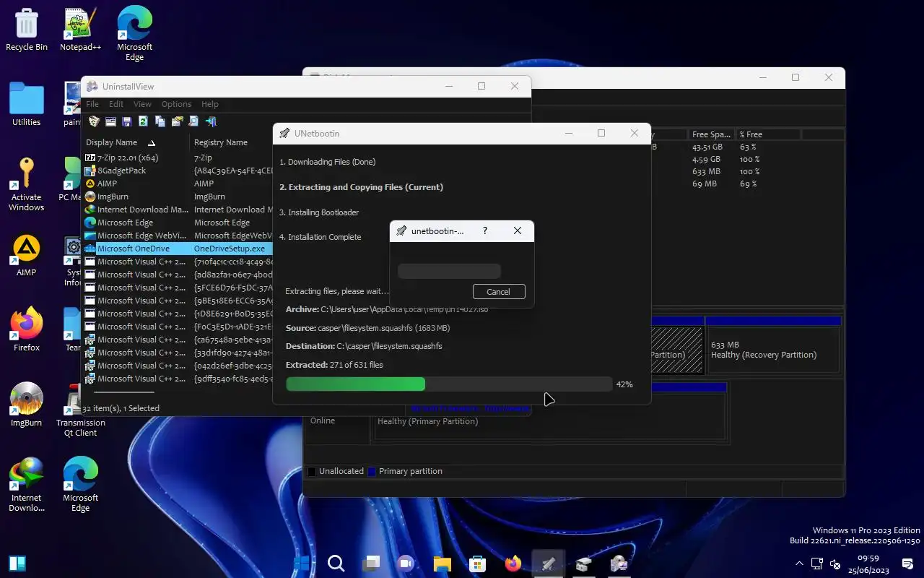The width and height of the screenshot is (924, 578).
Task: Click the Properties window icon in UninstallView toolbar
Action: 110,121
